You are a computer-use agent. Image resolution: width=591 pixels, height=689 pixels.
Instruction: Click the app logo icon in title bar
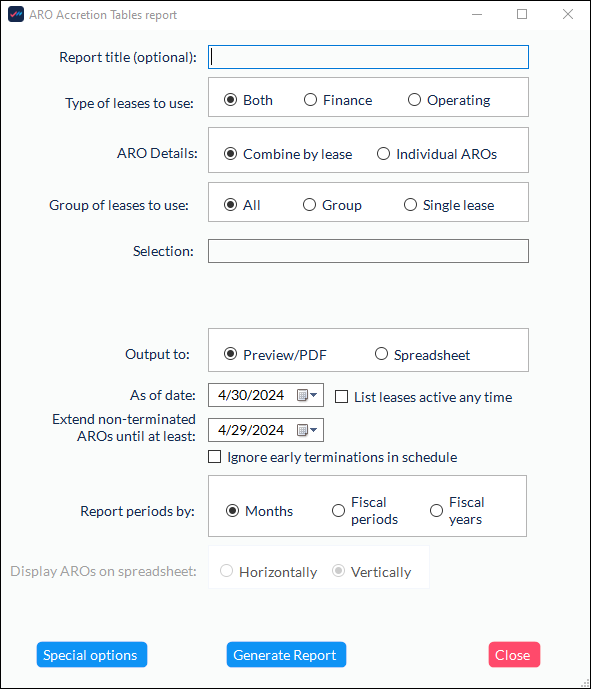coord(16,15)
